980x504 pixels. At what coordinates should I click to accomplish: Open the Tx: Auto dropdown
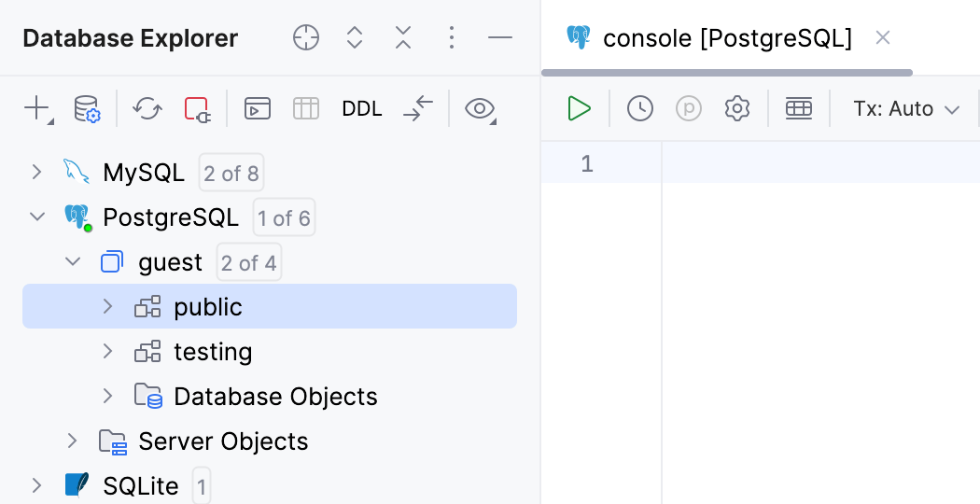(x=906, y=108)
